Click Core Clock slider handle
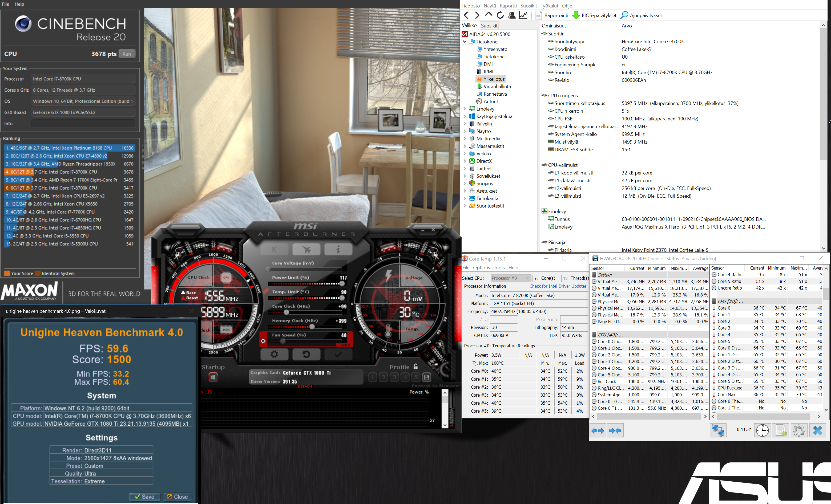Image resolution: width=831 pixels, height=504 pixels. [287, 312]
